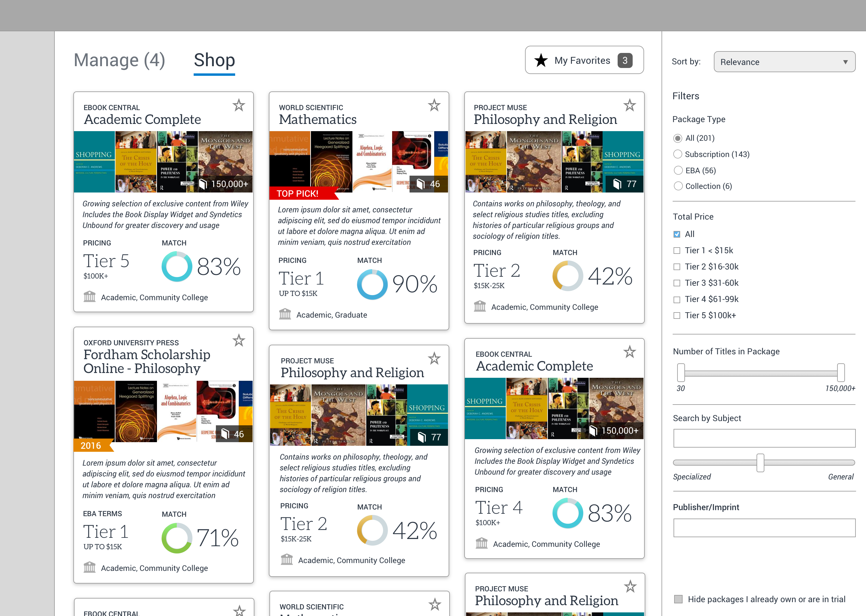Screen dimensions: 866x616
Task: Click the institution icon on Fordham Scholarship card
Action: [x=90, y=568]
